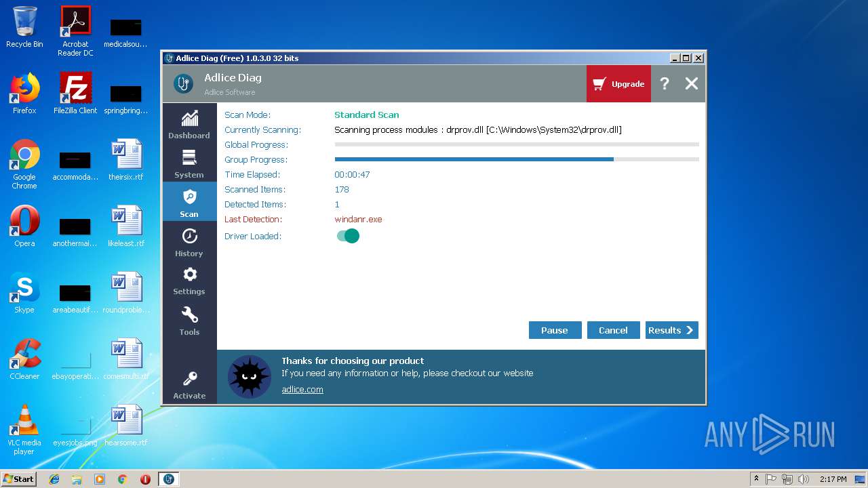Image resolution: width=868 pixels, height=488 pixels.
Task: Select the CCleaner desktop icon
Action: [x=24, y=359]
